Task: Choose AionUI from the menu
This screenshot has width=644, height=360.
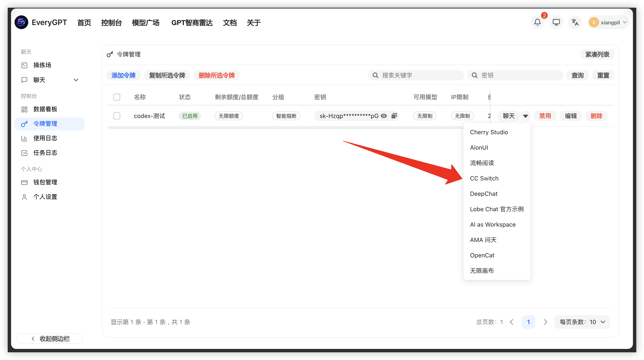Action: [497, 148]
